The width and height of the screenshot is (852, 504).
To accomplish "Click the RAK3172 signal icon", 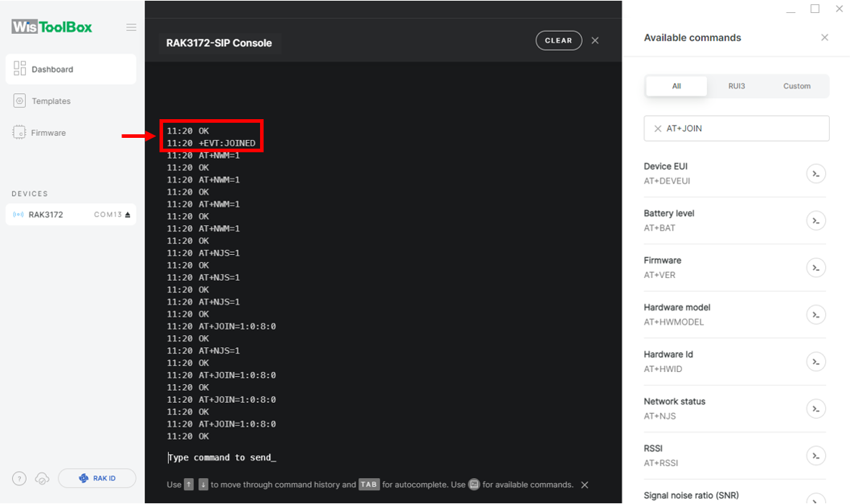I will pyautogui.click(x=18, y=214).
